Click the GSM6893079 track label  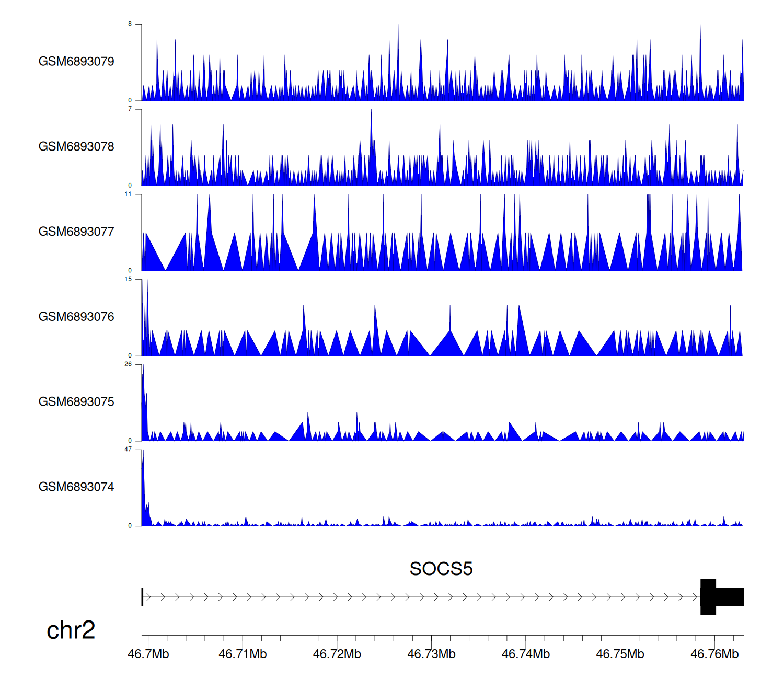click(x=76, y=62)
